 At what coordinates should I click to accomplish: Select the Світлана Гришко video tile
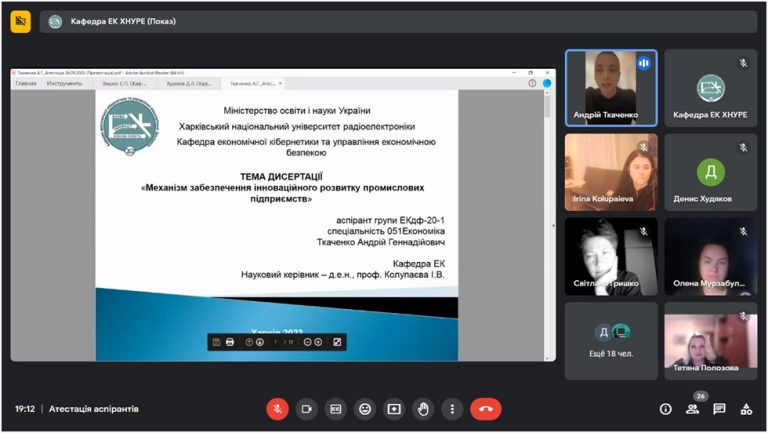611,257
